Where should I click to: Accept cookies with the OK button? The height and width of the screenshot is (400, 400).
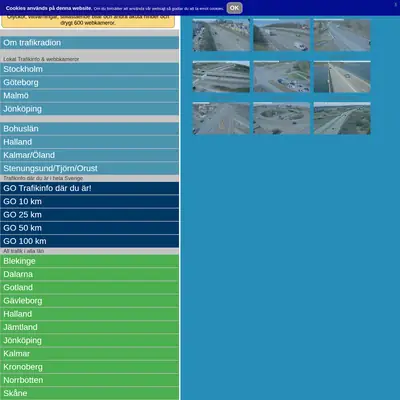[234, 8]
